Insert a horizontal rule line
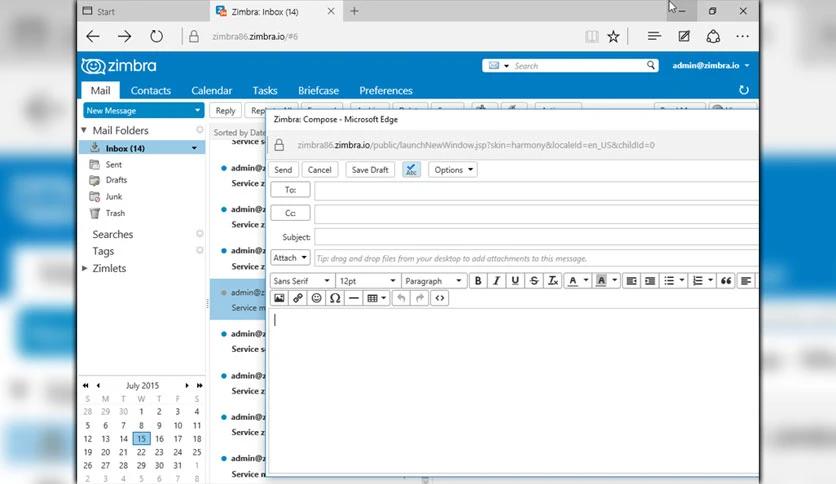Viewport: 836px width, 484px height. click(353, 298)
